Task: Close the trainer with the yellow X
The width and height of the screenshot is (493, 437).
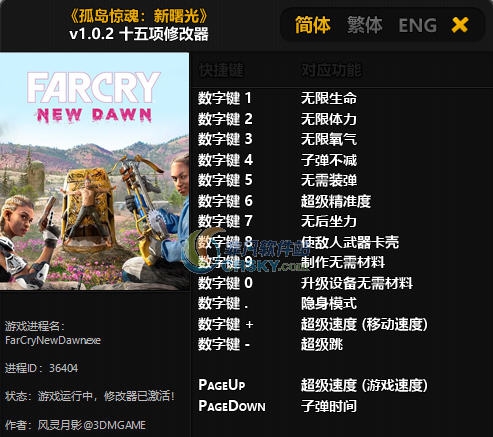Action: click(x=460, y=25)
